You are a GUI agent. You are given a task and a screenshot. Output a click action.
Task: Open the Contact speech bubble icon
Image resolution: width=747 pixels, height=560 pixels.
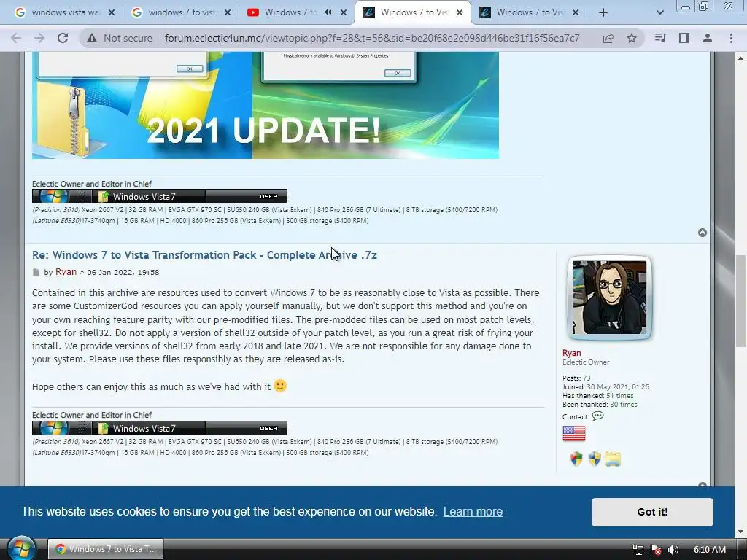pyautogui.click(x=597, y=416)
